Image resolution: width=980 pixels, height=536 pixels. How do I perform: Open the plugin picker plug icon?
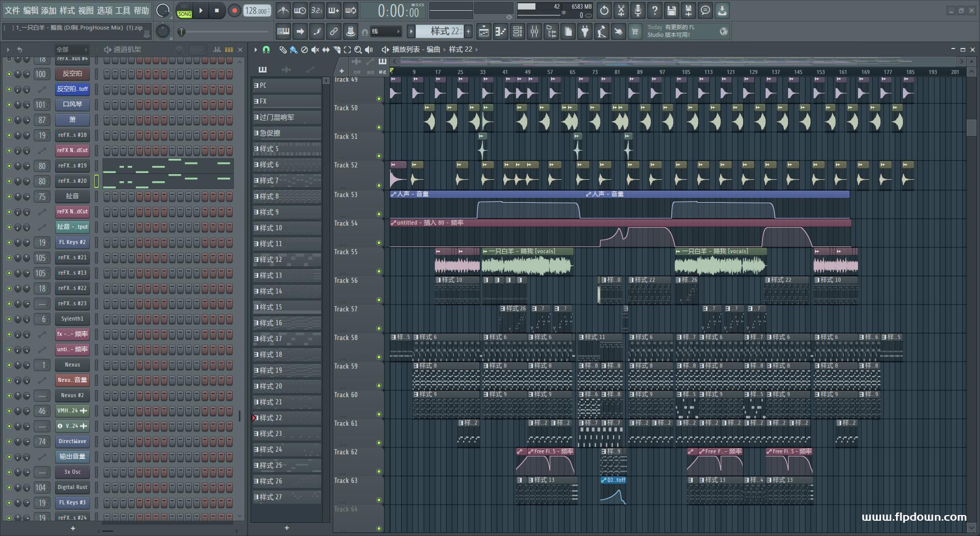[585, 32]
